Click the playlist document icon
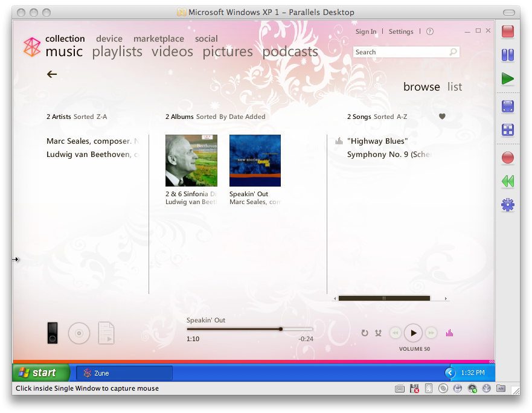Screen dimensions: 532x413 106,333
